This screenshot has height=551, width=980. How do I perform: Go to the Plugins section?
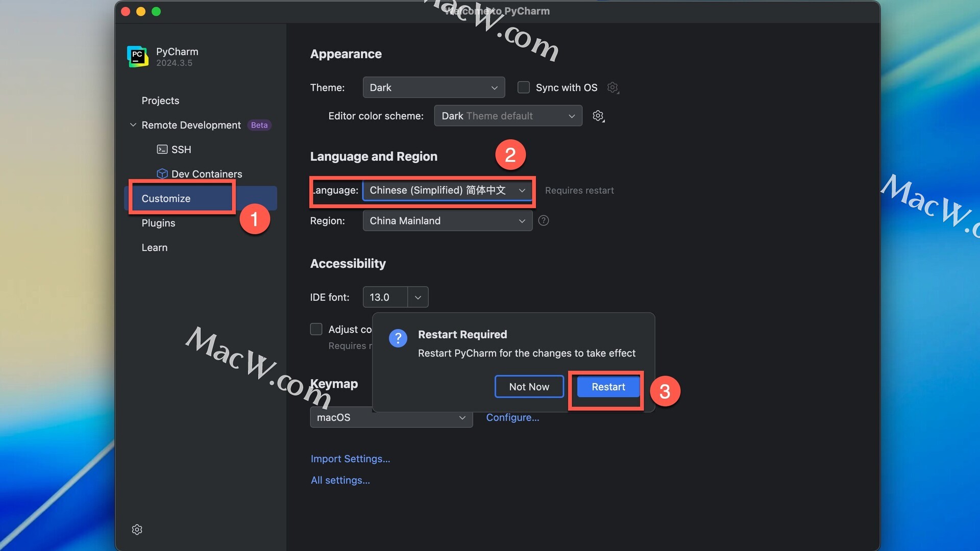pyautogui.click(x=158, y=223)
